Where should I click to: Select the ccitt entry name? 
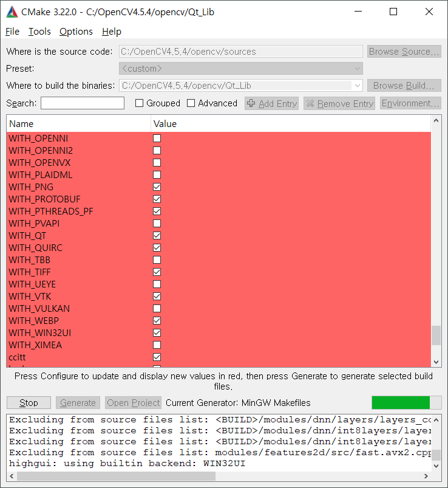click(x=17, y=357)
